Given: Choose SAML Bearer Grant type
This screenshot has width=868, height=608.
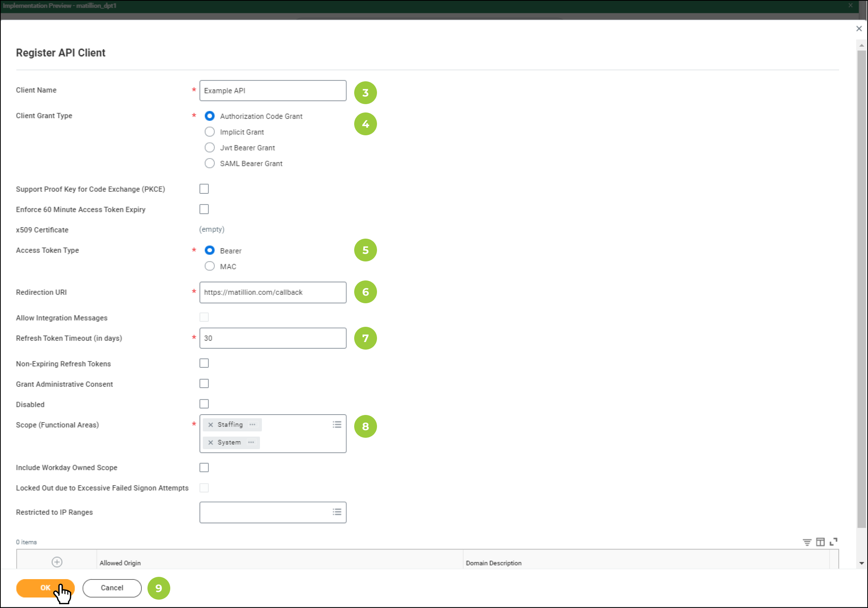Looking at the screenshot, I should 209,163.
